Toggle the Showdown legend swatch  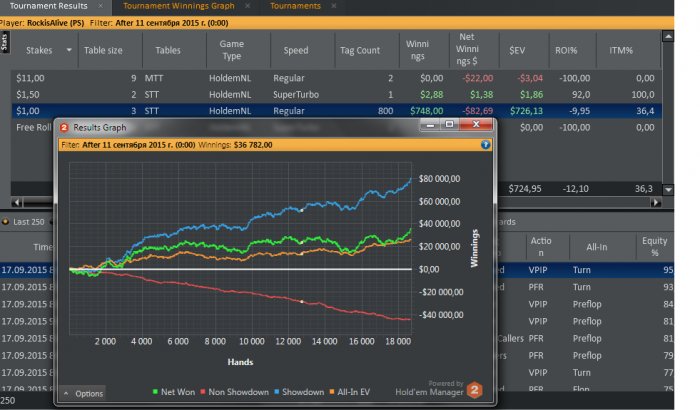click(x=276, y=392)
